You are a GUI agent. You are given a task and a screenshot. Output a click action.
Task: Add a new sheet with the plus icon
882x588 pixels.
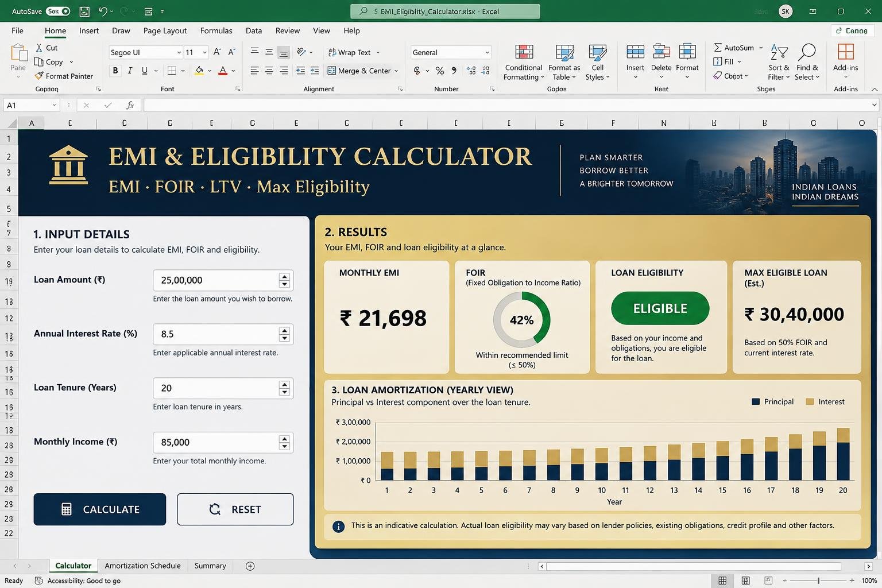tap(250, 566)
